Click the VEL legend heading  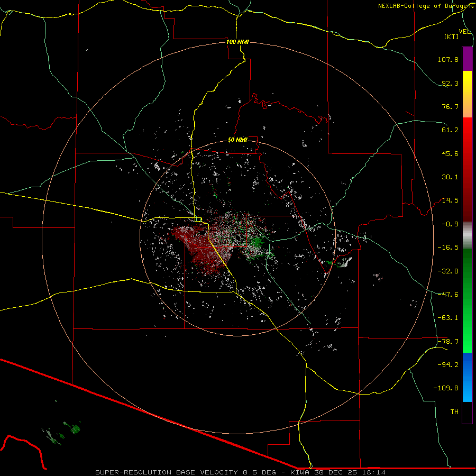pyautogui.click(x=464, y=32)
